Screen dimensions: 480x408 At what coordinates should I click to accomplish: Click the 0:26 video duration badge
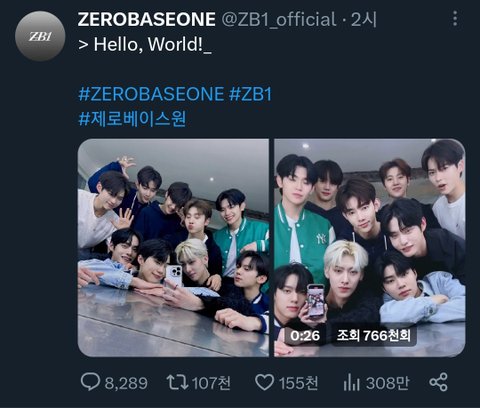click(305, 336)
